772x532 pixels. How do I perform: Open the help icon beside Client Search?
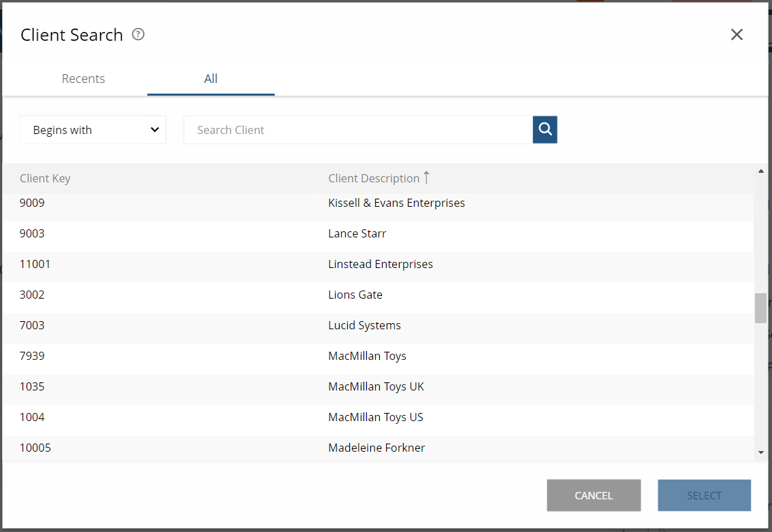(x=138, y=34)
